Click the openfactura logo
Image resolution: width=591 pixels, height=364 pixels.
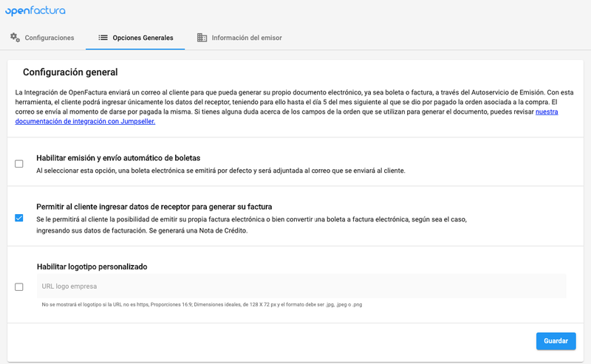point(35,11)
